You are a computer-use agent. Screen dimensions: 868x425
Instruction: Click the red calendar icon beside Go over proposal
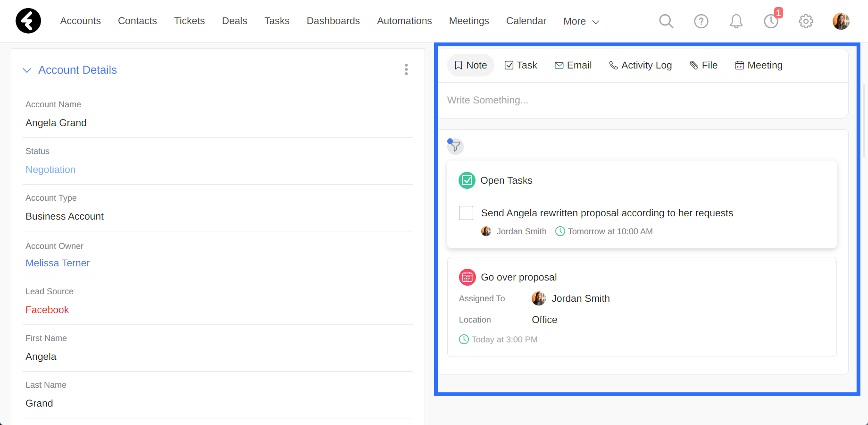[x=467, y=277]
